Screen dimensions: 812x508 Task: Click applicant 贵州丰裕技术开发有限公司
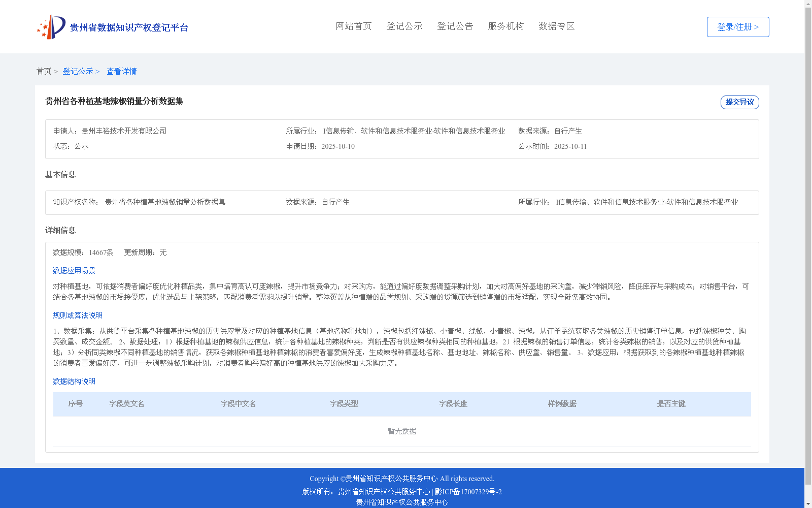124,131
